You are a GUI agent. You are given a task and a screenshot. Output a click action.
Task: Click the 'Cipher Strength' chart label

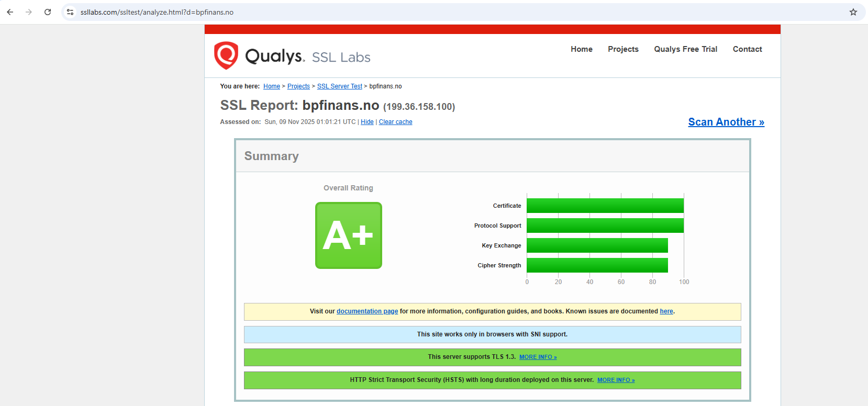tap(499, 265)
